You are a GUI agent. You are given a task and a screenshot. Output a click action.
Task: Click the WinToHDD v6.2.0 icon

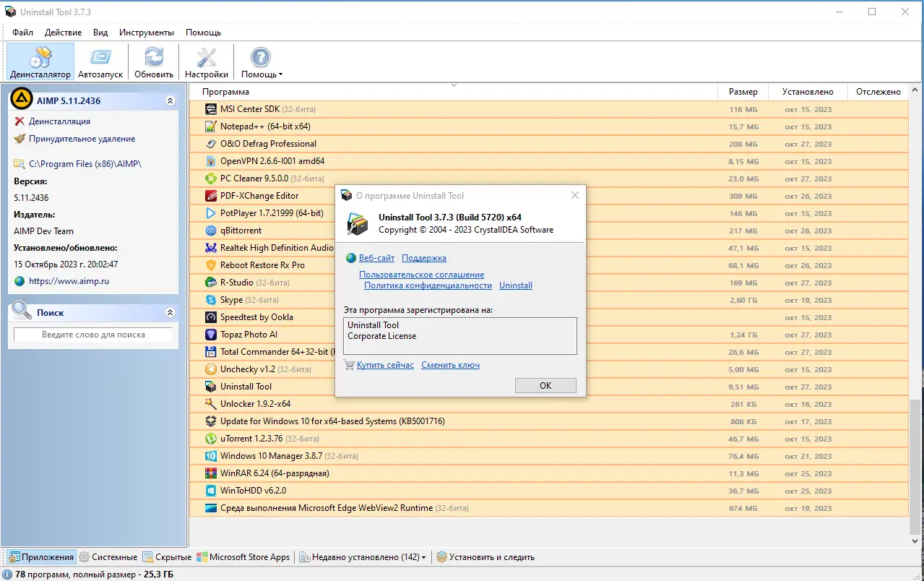point(211,491)
